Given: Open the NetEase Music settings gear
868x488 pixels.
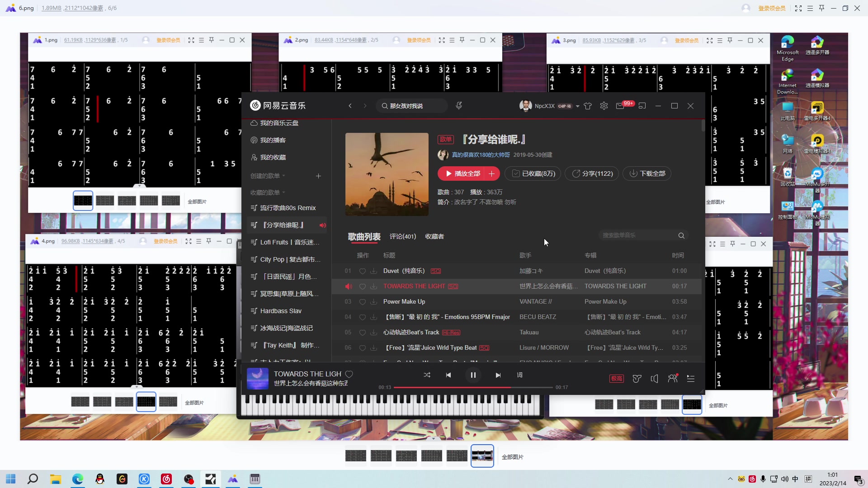Looking at the screenshot, I should tap(604, 106).
